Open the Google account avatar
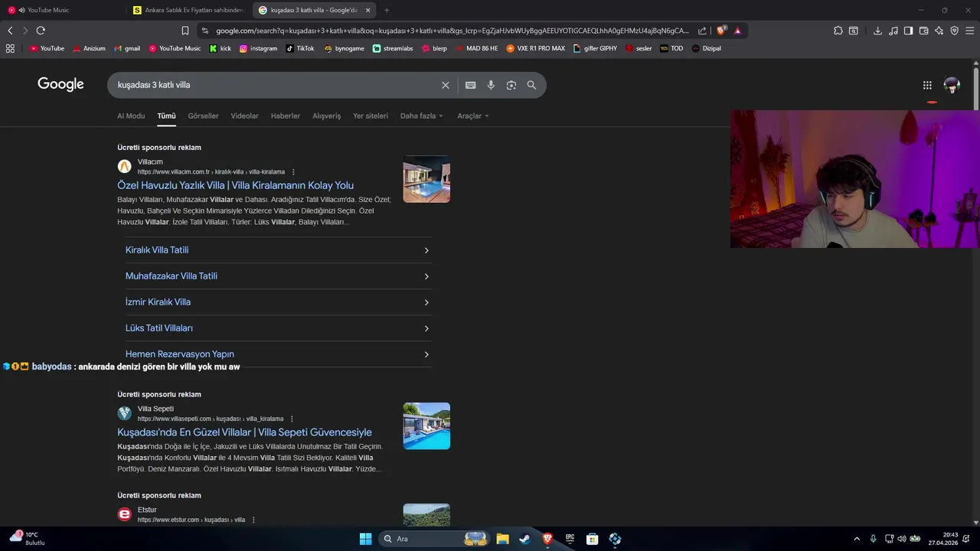 coord(952,85)
